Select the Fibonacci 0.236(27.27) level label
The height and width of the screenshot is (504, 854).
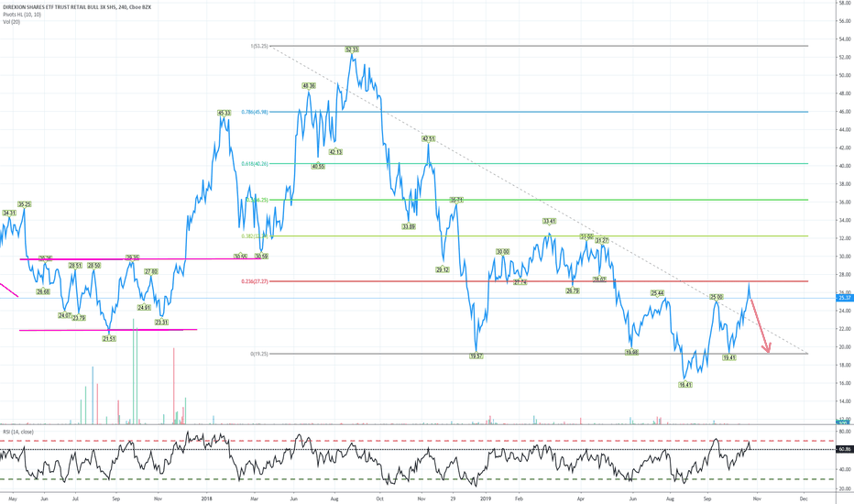[255, 281]
